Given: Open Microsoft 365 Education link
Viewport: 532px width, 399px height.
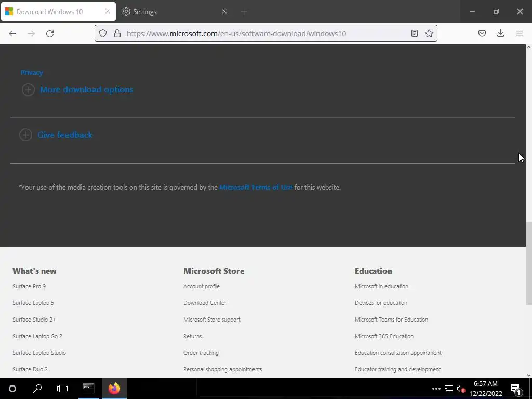Looking at the screenshot, I should [384, 336].
